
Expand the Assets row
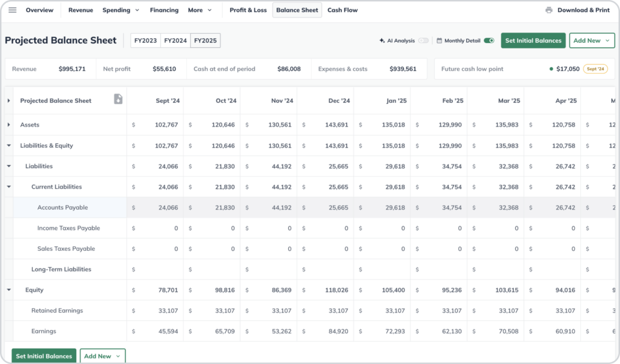click(8, 125)
